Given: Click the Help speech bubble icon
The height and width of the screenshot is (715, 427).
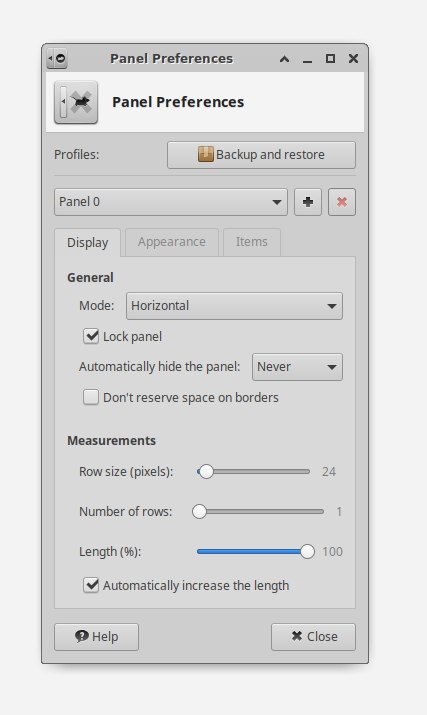Looking at the screenshot, I should pos(82,636).
